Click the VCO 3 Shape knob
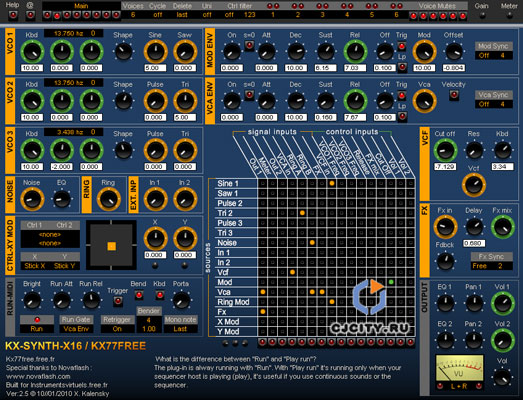The image size is (523, 400). (x=123, y=150)
